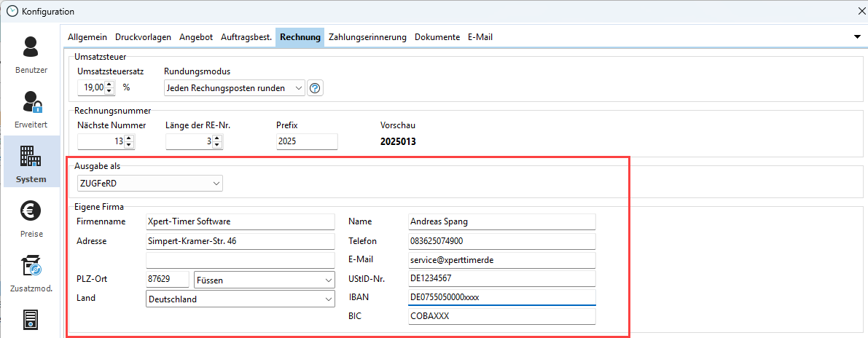Viewport: 868px width, 338px height.
Task: Open the Zahlungserinnerung tab
Action: pos(368,37)
